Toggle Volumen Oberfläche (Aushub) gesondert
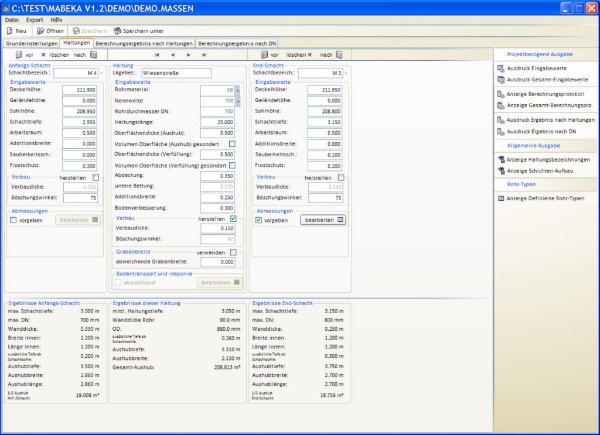The image size is (600, 435). pyautogui.click(x=232, y=144)
